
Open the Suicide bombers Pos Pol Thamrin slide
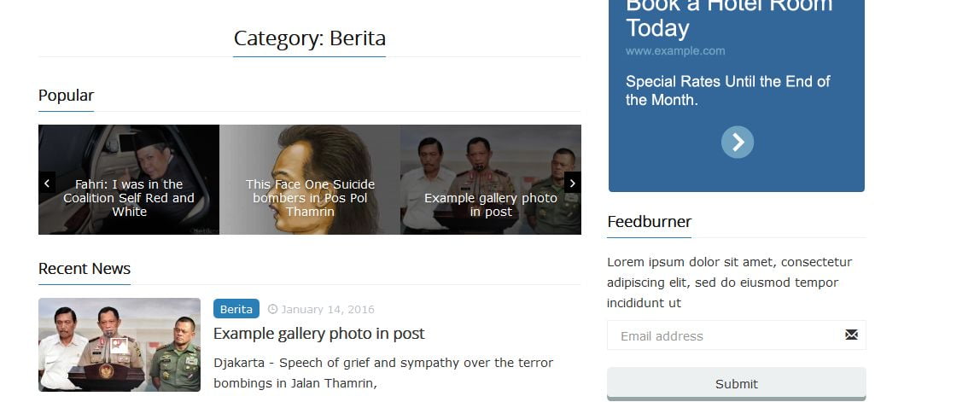tap(310, 179)
